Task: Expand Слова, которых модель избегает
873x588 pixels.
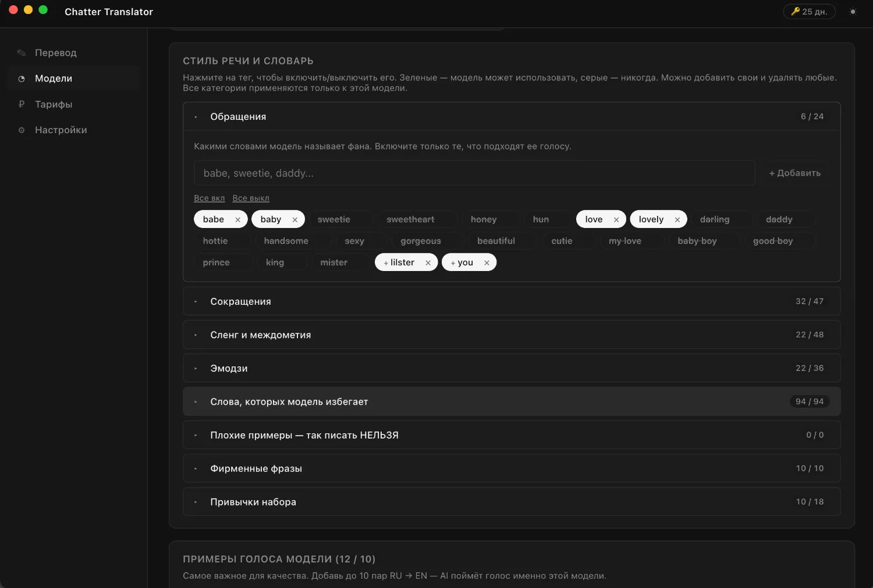Action: pos(512,401)
